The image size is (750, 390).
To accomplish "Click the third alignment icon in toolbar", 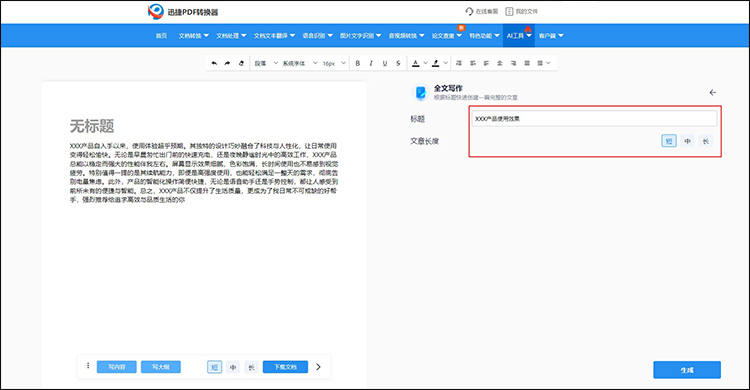I will 486,63.
